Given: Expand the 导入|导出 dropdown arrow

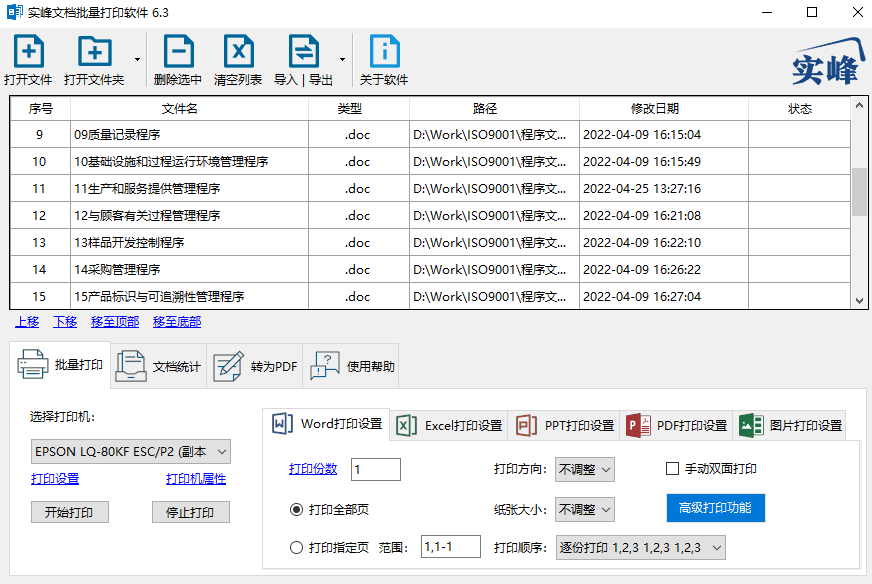Looking at the screenshot, I should pyautogui.click(x=343, y=60).
